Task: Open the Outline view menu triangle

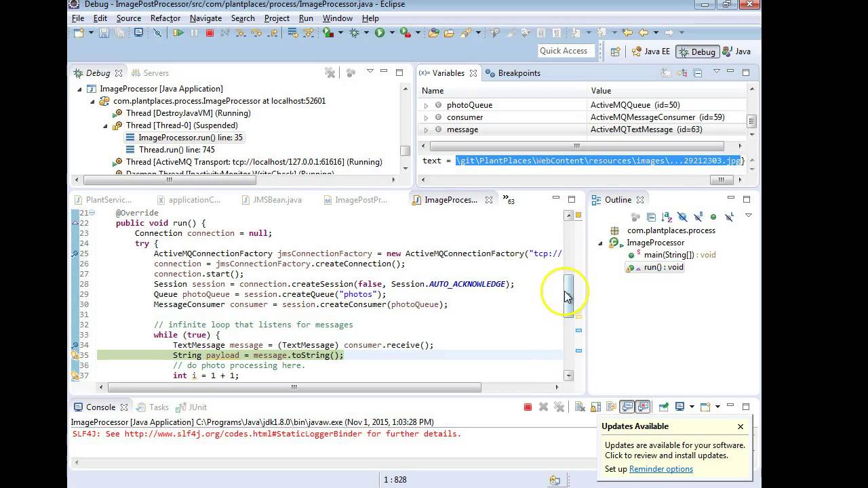Action: (x=749, y=216)
